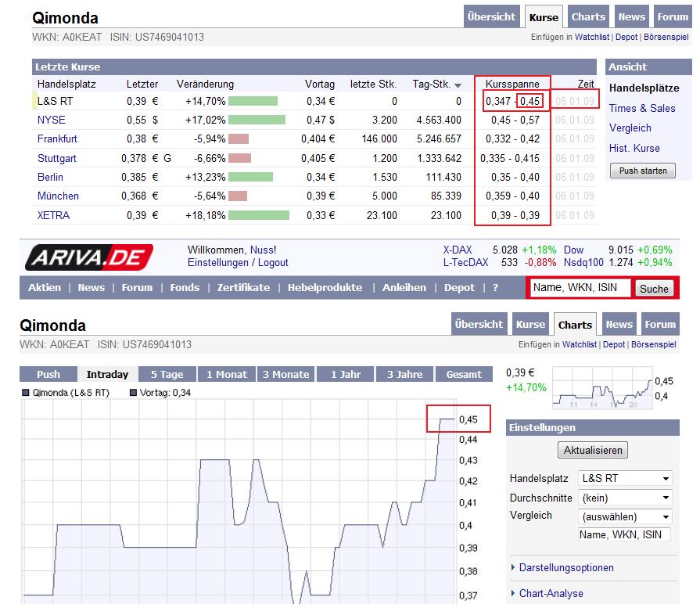Open the News tab in the top Qimonda header

coord(631,16)
